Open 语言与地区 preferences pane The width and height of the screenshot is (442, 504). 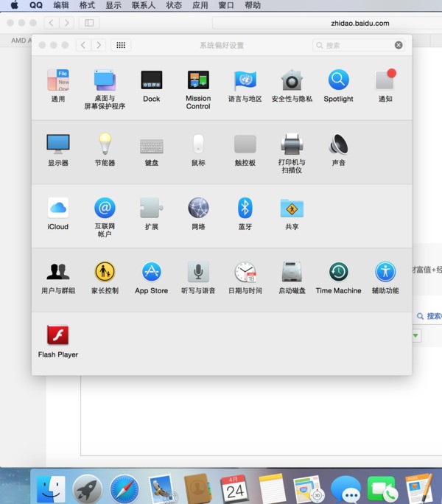click(245, 85)
